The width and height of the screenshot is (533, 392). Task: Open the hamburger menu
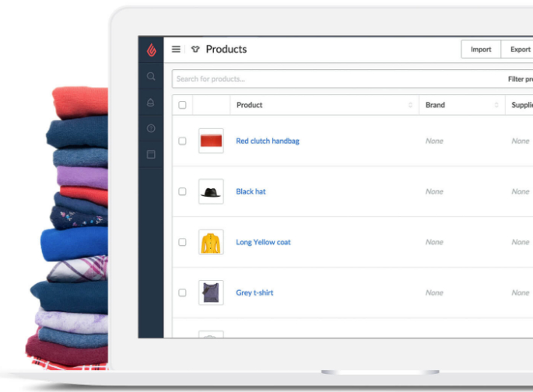tap(176, 49)
